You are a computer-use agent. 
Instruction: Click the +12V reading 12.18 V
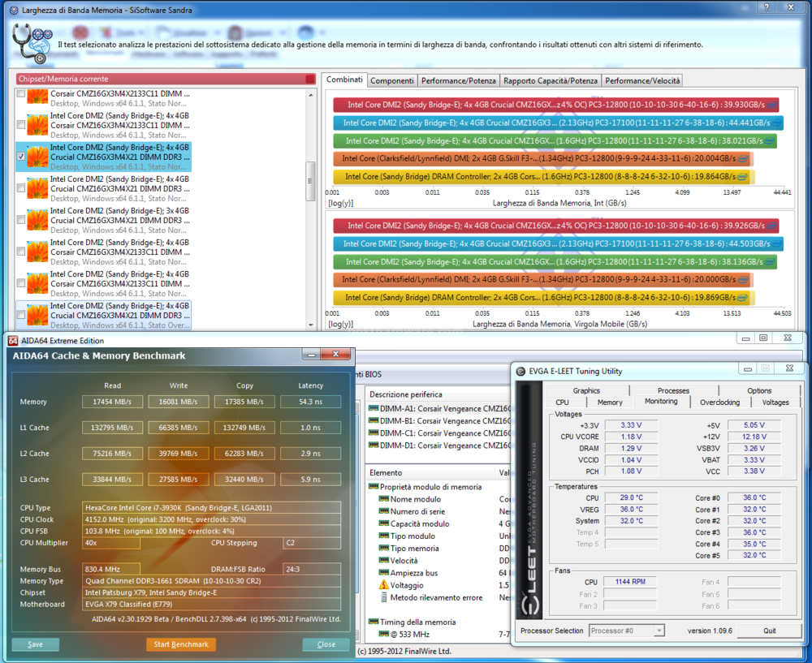(x=754, y=437)
